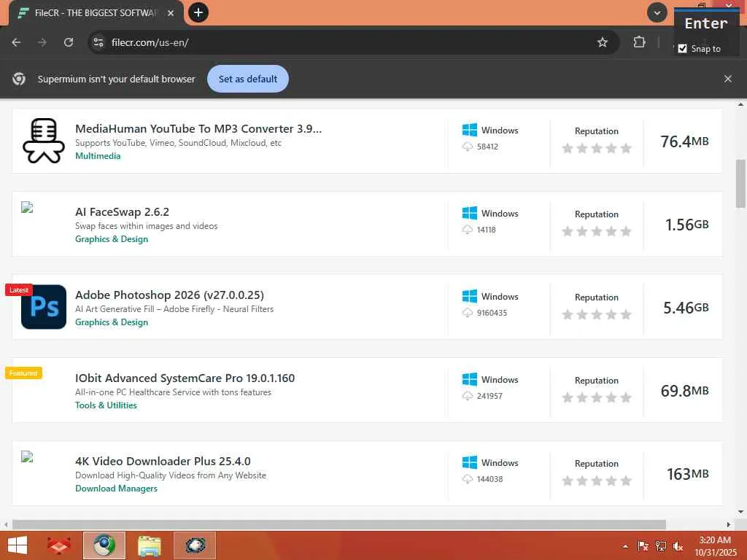
Task: Open Action Center flag icon in tray
Action: coord(643,546)
